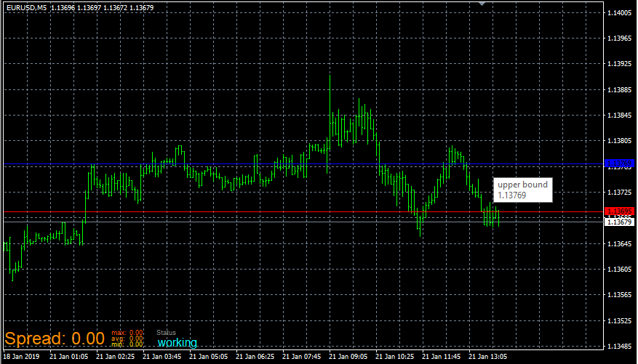This screenshot has height=364, width=638.
Task: Click the 1.13845 price scale label
Action: tap(619, 116)
